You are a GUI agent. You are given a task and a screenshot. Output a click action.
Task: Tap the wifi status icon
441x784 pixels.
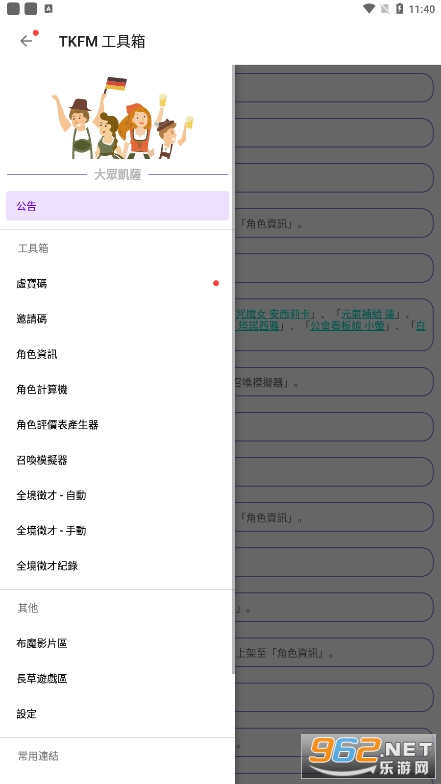pos(369,8)
